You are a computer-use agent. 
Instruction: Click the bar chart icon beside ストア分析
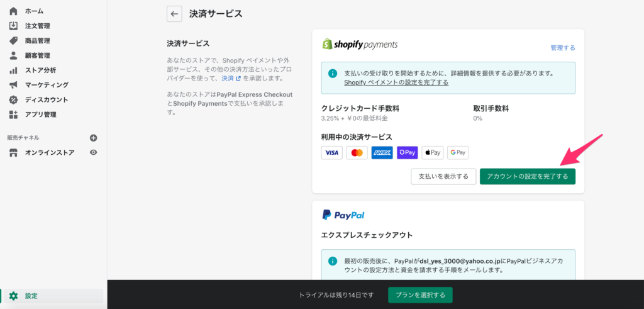14,70
